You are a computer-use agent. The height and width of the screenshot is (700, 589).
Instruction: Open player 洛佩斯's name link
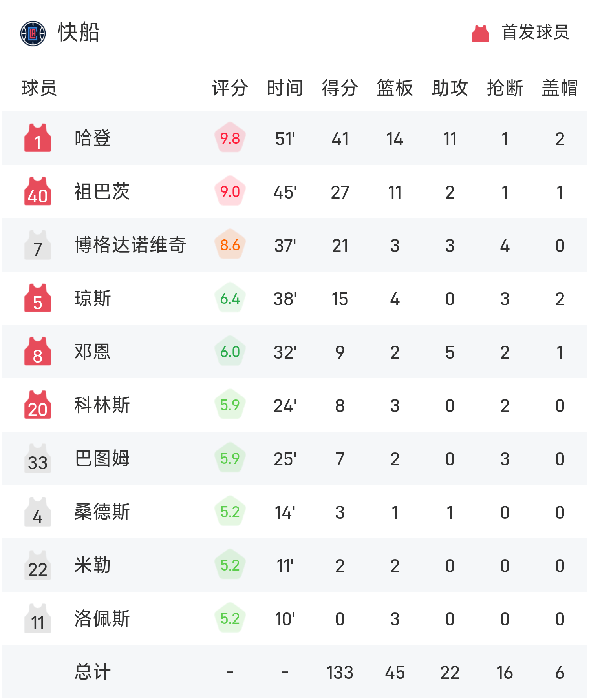[102, 618]
